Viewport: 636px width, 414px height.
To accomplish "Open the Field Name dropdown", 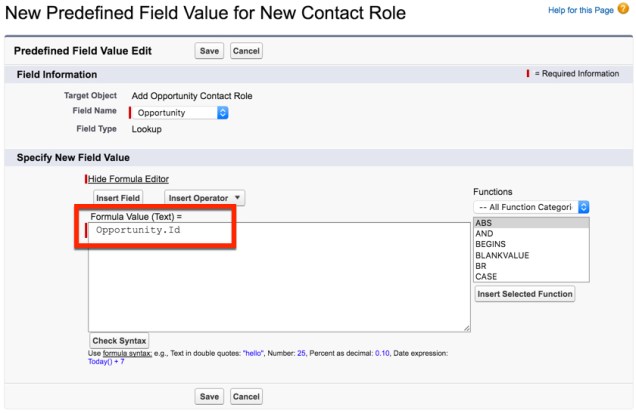I will pos(182,112).
